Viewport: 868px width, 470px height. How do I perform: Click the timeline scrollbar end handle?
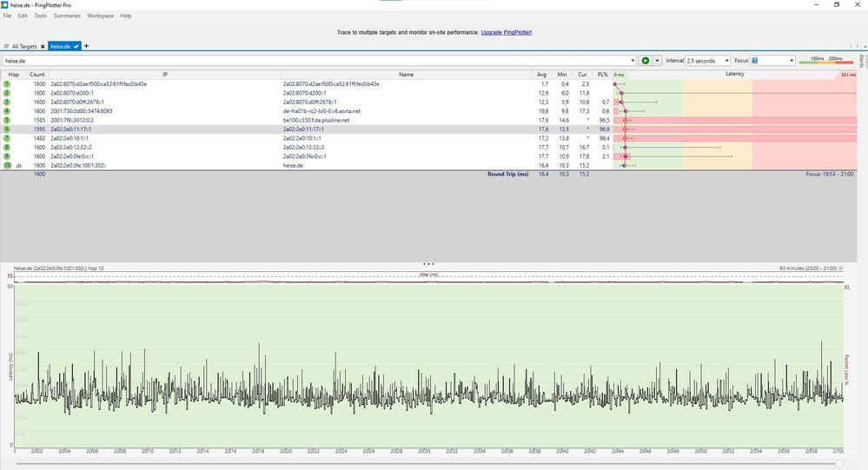click(x=839, y=463)
